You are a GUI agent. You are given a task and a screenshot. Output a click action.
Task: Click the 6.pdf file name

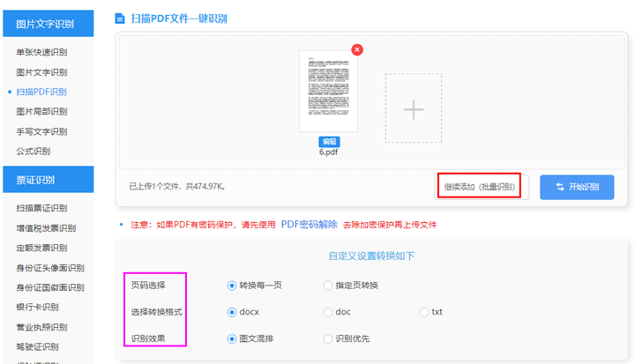point(328,152)
